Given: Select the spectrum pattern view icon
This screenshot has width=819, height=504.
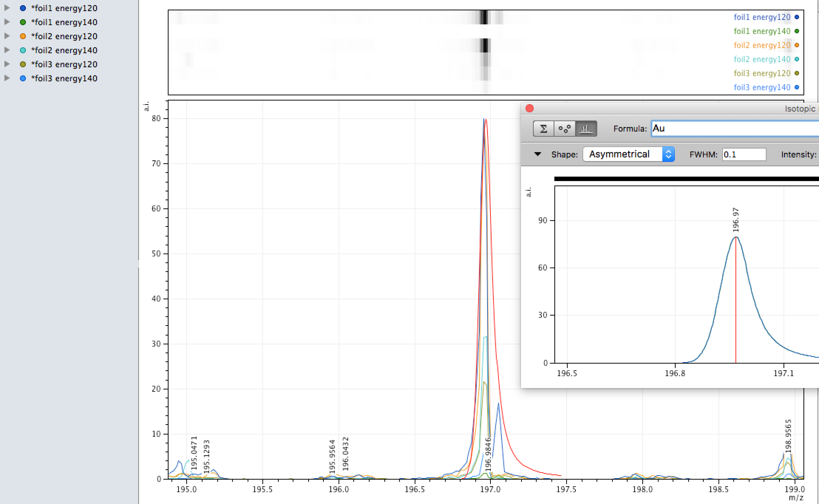Looking at the screenshot, I should pyautogui.click(x=586, y=129).
